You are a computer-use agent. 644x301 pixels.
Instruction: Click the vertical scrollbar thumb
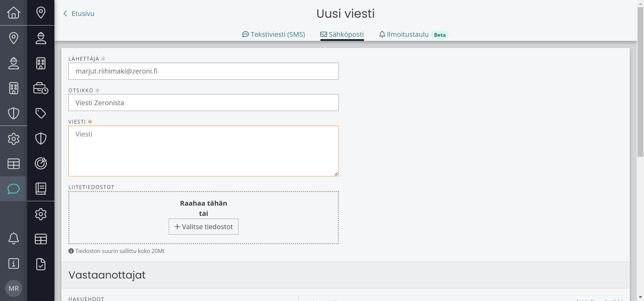[x=641, y=82]
